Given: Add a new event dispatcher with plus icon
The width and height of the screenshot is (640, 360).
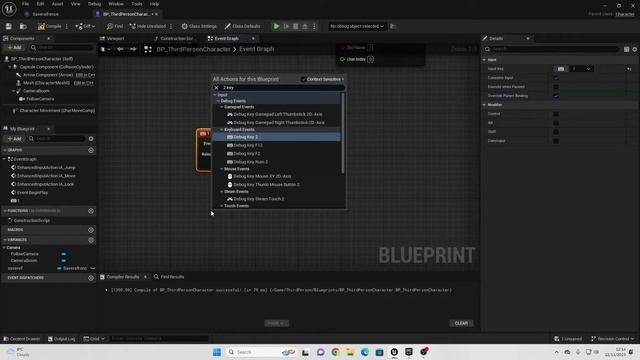Looking at the screenshot, I should tap(91, 278).
